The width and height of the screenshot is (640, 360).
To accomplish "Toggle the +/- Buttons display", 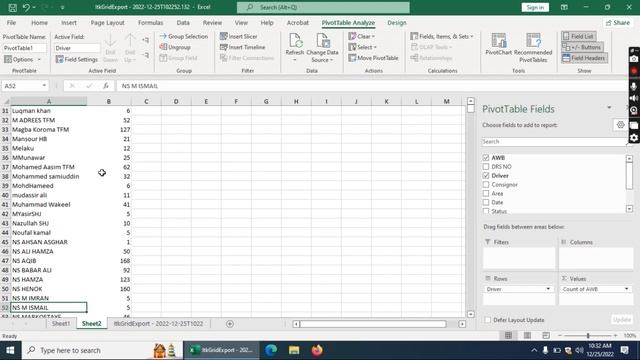I will (x=582, y=47).
